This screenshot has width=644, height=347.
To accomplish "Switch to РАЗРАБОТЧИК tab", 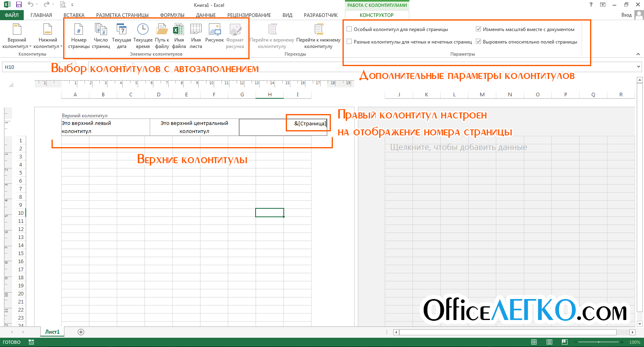I will (x=321, y=15).
